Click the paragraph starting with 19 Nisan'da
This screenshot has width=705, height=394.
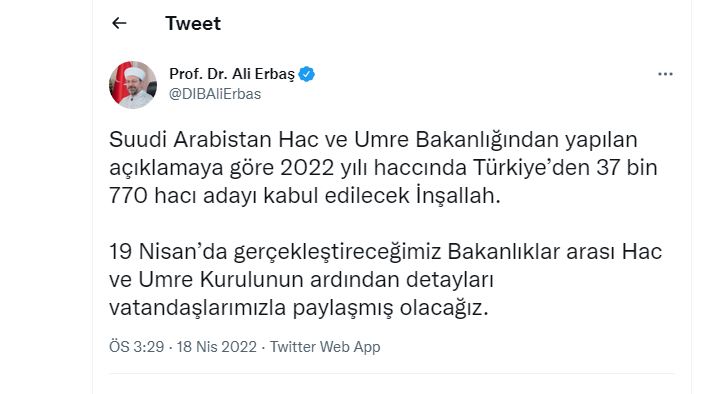[385, 279]
